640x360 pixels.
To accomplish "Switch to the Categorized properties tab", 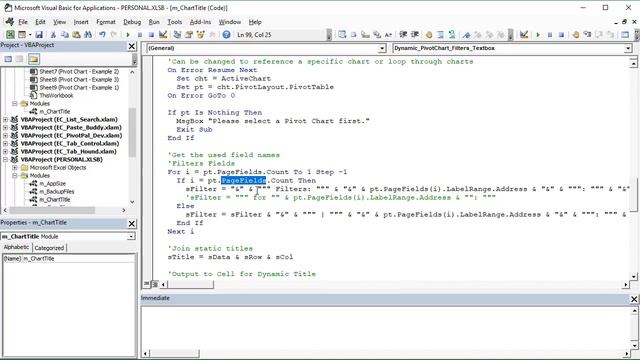I will (x=49, y=248).
